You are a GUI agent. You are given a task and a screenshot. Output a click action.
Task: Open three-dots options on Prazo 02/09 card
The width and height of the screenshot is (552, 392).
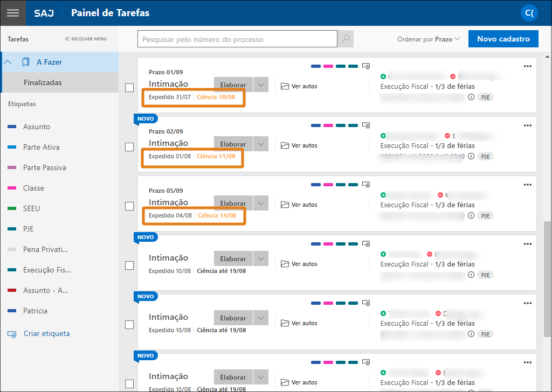[x=527, y=125]
